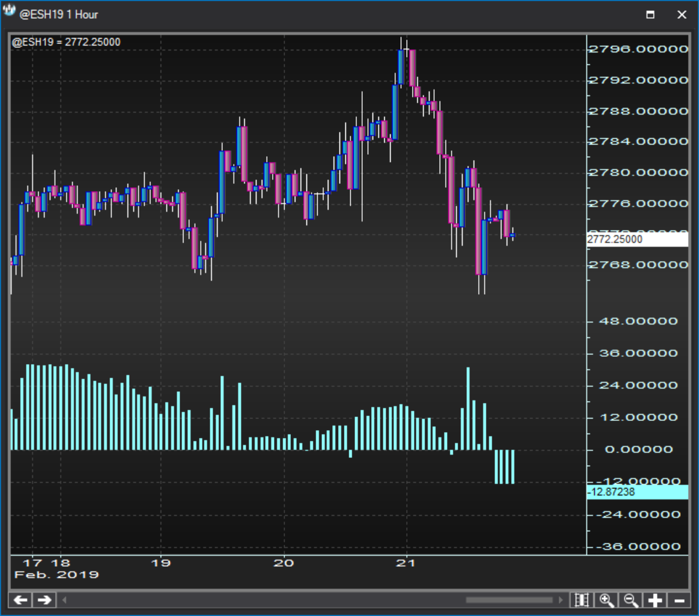Click the white plus button

[x=655, y=600]
